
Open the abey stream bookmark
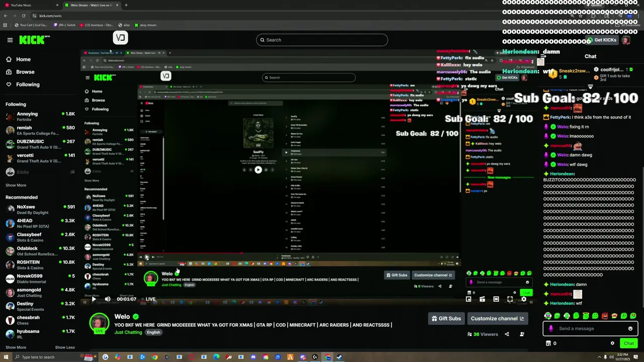tap(145, 25)
